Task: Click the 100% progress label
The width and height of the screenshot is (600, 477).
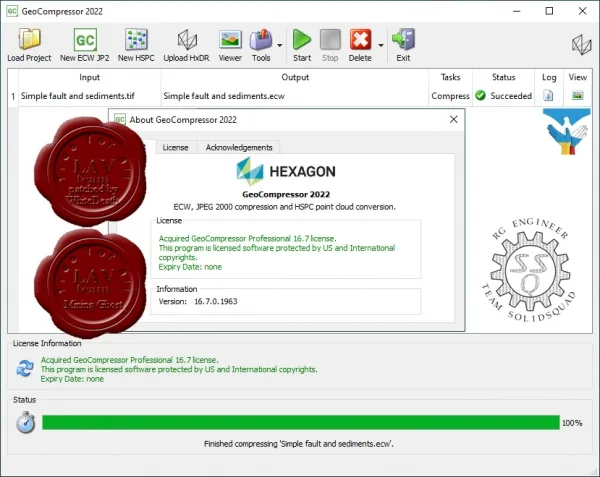Action: click(572, 423)
